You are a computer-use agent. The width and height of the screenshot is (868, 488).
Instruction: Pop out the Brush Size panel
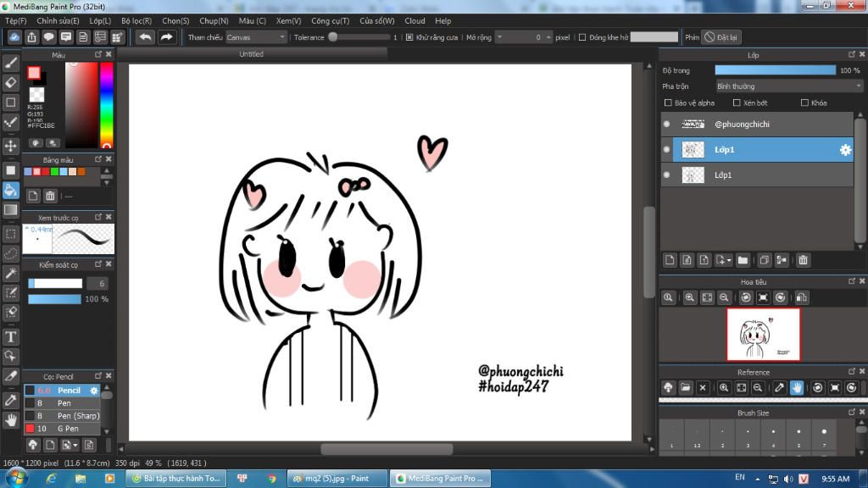tap(851, 413)
